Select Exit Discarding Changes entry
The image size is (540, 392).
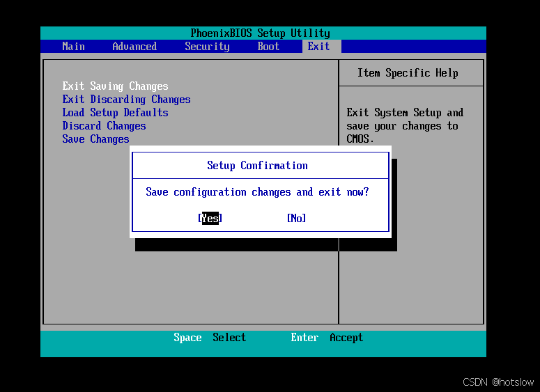pyautogui.click(x=126, y=100)
